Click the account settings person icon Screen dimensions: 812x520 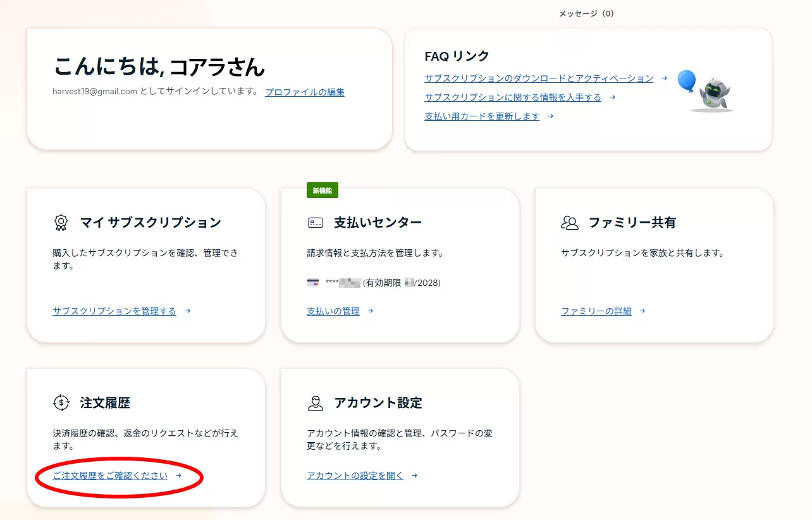(315, 403)
